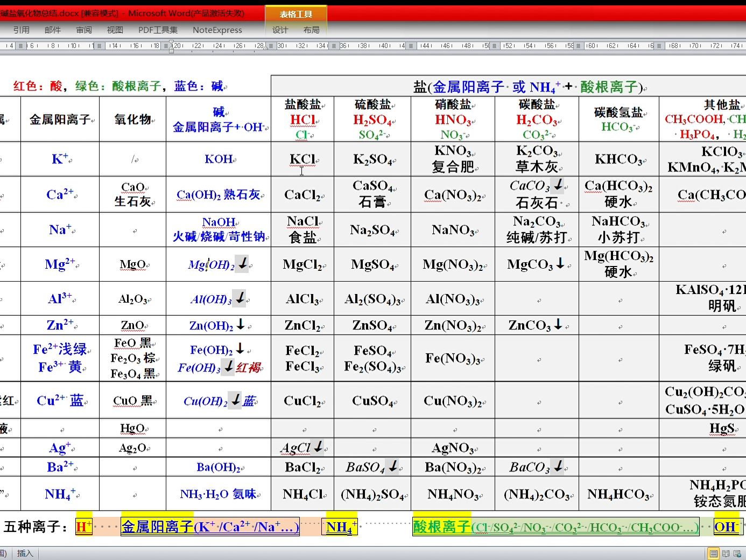
Task: Open the 邮件 ribbon tab
Action: (53, 30)
